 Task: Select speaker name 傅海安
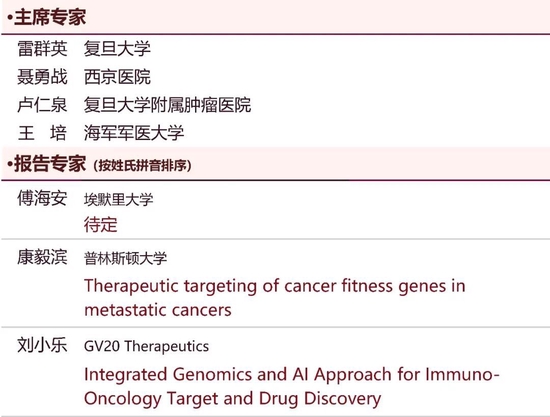[x=42, y=198]
